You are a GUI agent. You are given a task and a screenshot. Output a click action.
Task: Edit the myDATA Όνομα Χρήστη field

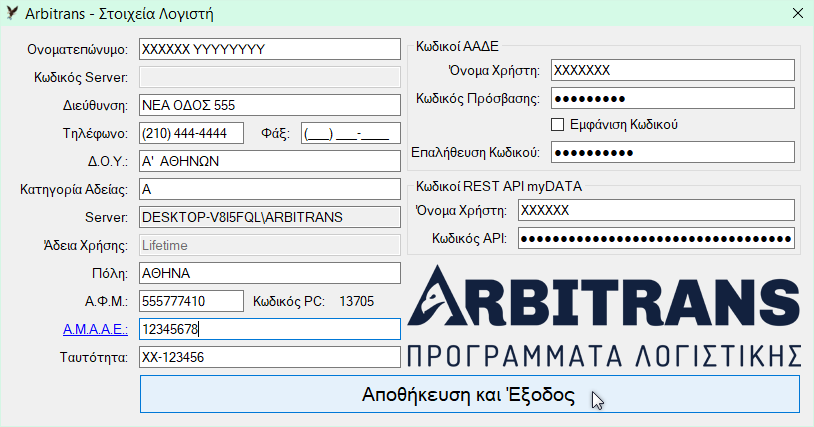click(x=656, y=210)
